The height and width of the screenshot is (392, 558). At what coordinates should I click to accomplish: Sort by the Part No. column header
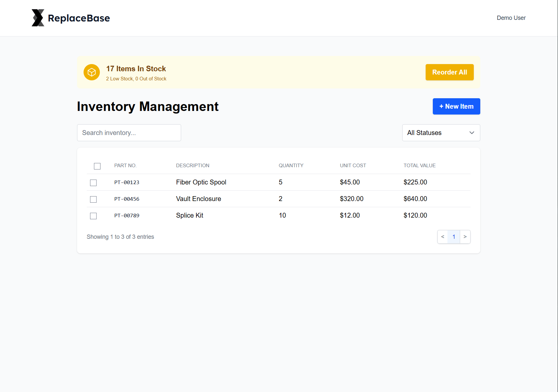coord(125,165)
